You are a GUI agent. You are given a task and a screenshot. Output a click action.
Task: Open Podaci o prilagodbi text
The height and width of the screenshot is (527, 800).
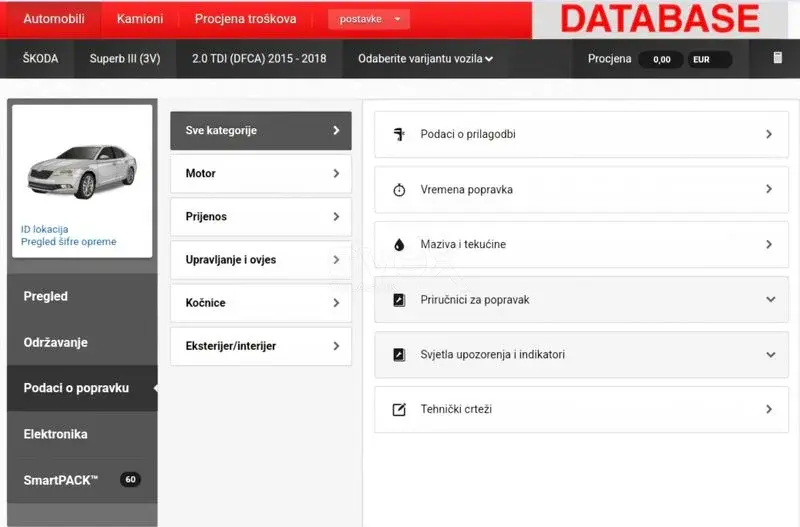468,134
